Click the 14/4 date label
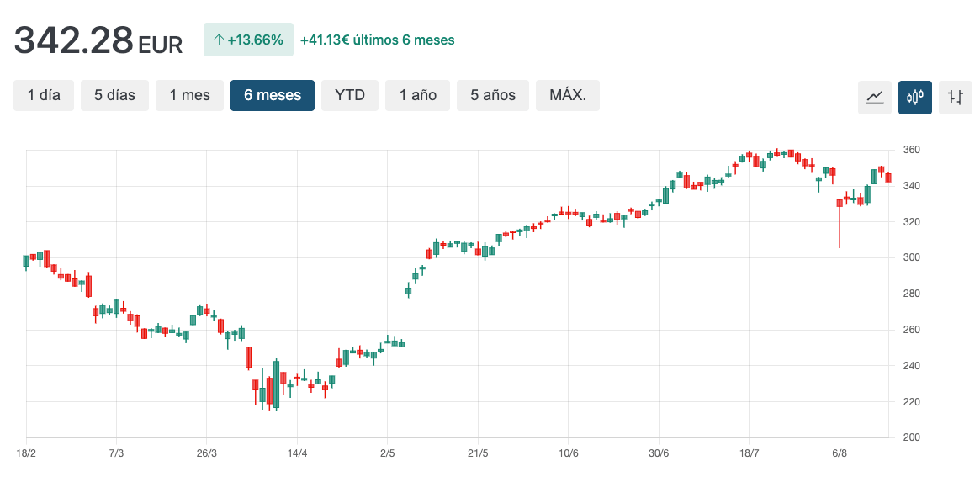 pyautogui.click(x=297, y=453)
